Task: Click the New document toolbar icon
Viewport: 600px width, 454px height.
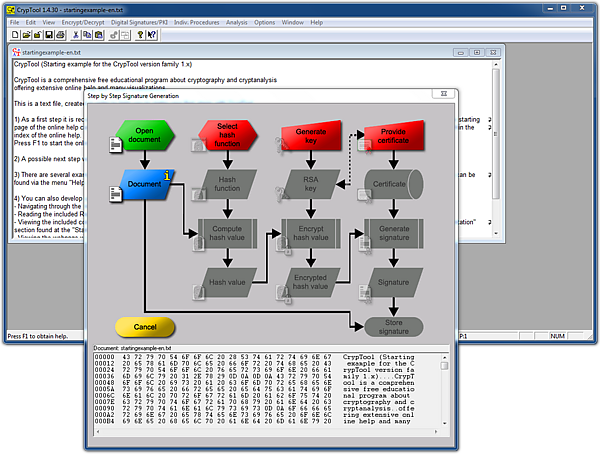Action: click(x=14, y=35)
